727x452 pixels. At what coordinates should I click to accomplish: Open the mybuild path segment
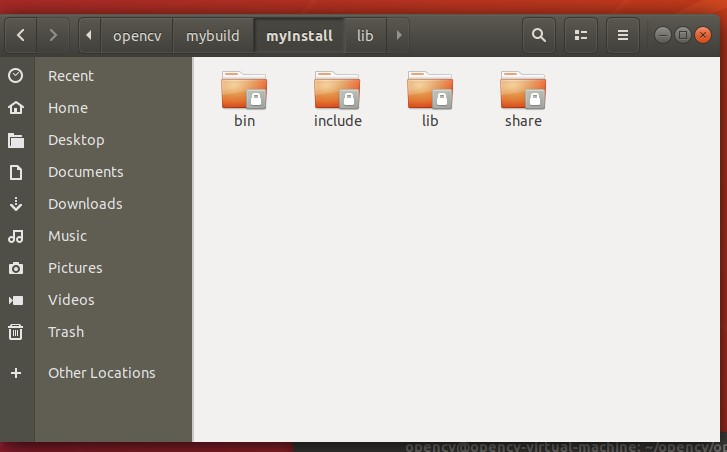click(x=213, y=36)
